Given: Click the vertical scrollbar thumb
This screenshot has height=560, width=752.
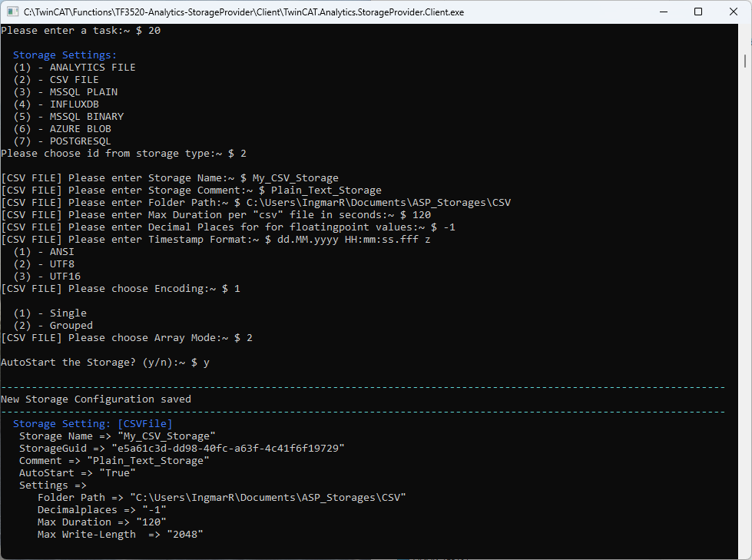Looking at the screenshot, I should pos(745,61).
